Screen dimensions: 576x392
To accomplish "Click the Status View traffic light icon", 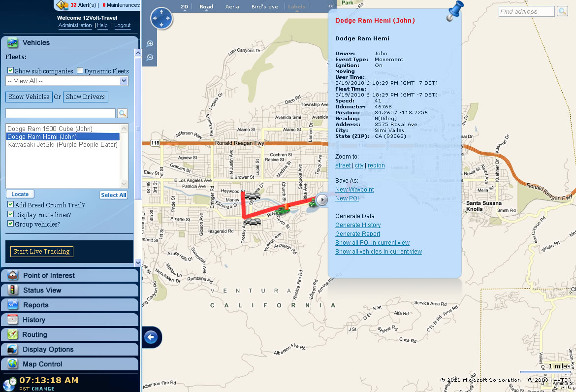I will pyautogui.click(x=12, y=290).
